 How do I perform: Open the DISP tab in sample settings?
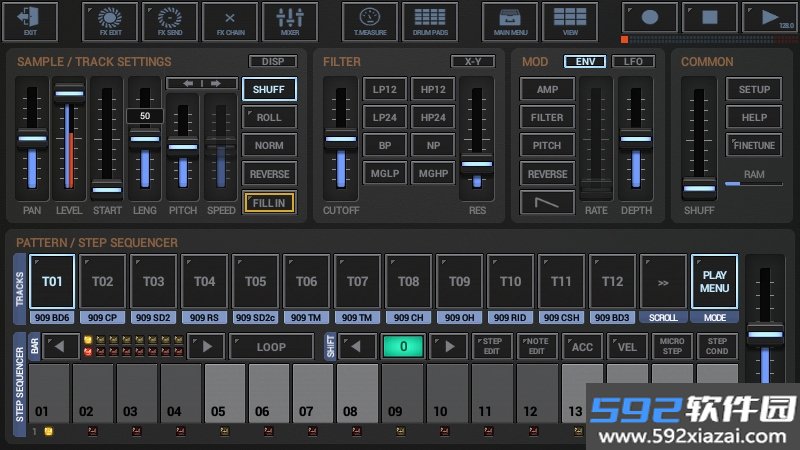click(x=273, y=62)
